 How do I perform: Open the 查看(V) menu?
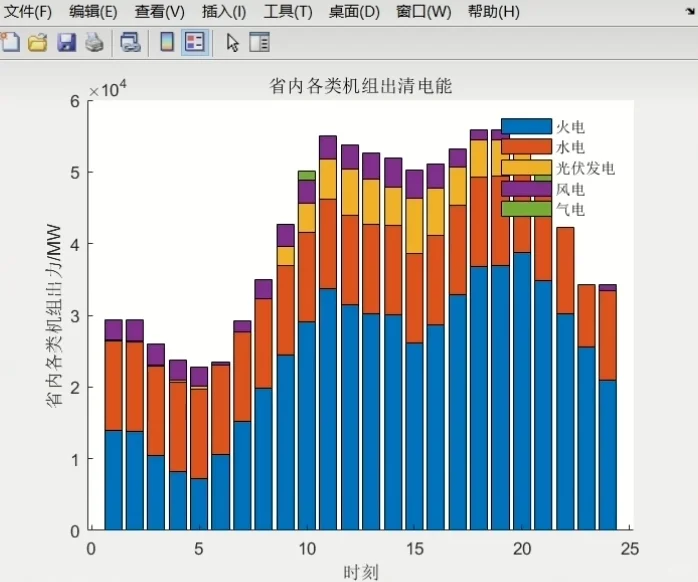pyautogui.click(x=160, y=12)
